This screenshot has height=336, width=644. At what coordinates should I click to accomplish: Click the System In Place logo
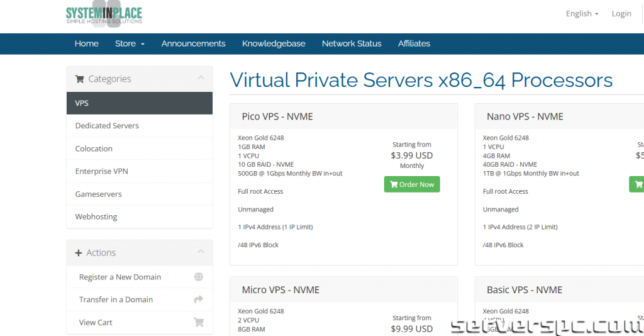(104, 14)
